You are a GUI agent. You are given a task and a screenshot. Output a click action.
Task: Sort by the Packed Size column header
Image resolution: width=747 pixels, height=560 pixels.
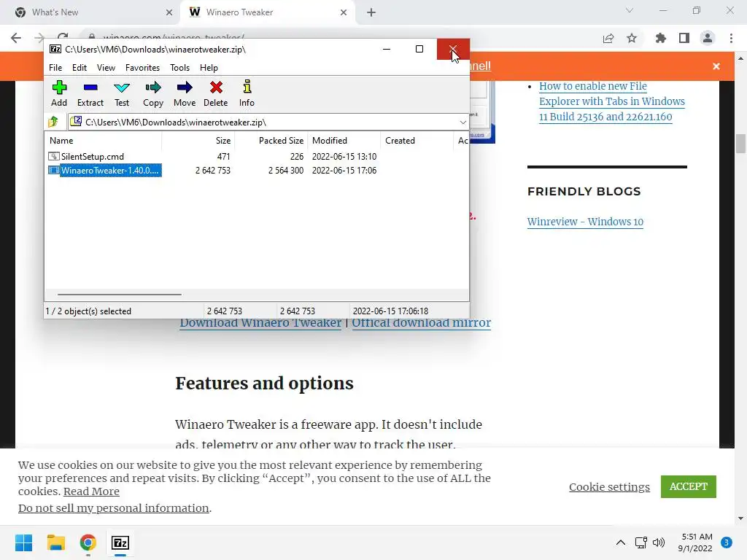pos(271,141)
